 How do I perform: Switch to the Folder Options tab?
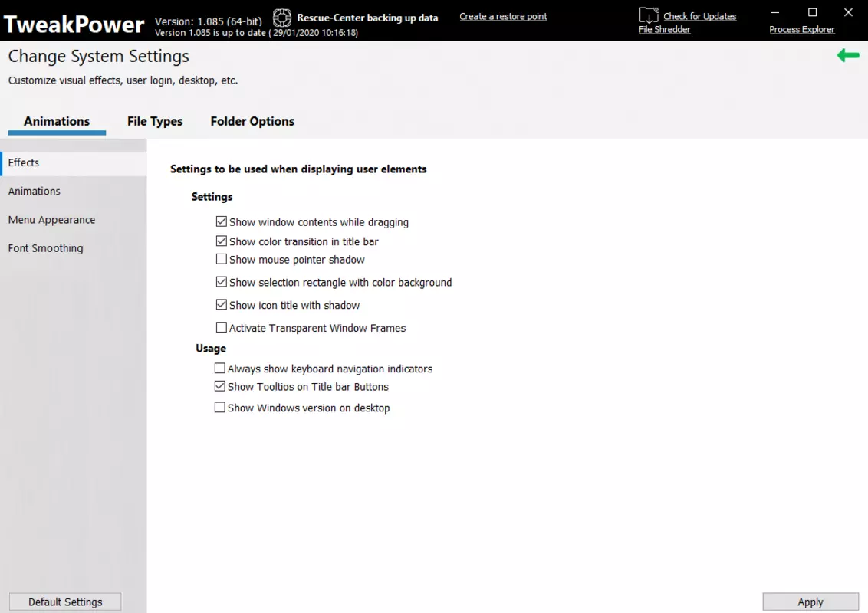point(252,121)
